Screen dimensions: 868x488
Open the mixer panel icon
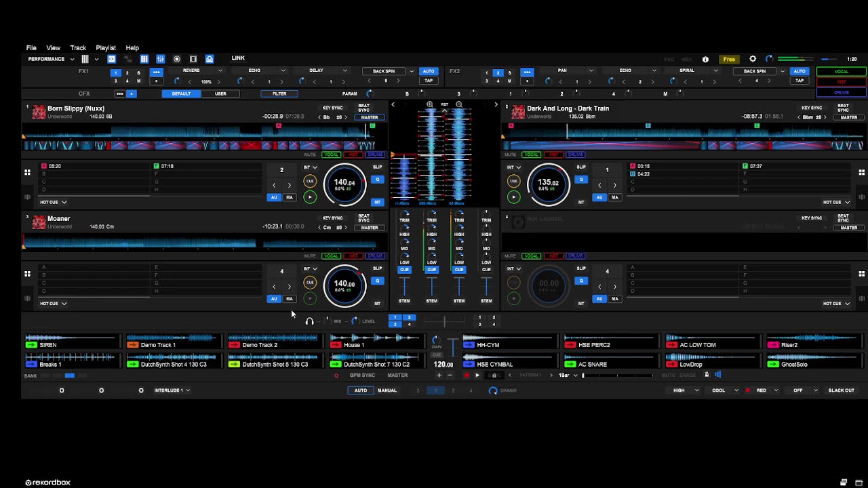pos(161,59)
